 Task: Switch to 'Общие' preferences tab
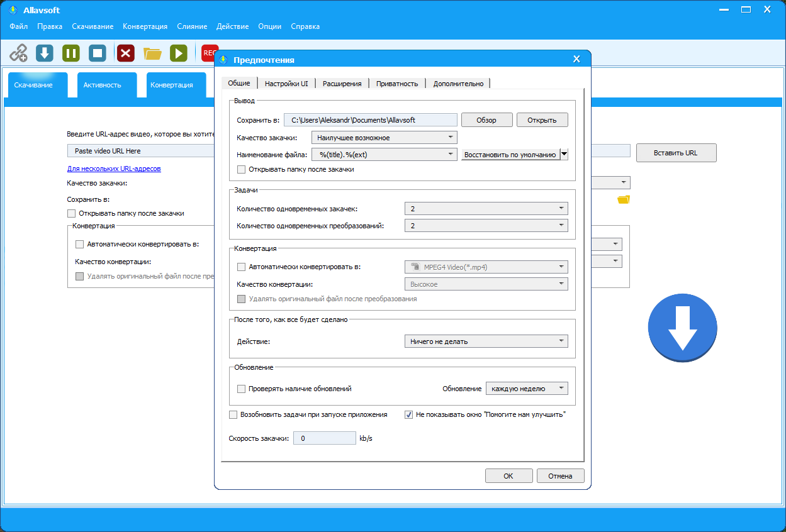click(x=239, y=83)
